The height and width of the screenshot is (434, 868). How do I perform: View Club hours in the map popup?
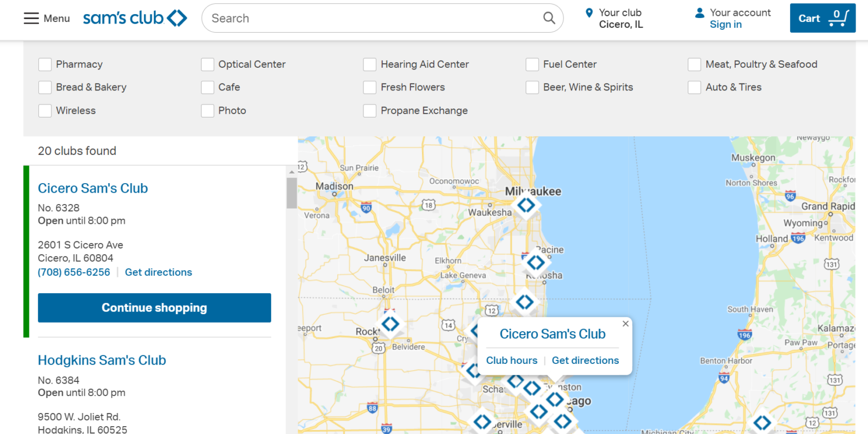coord(511,360)
